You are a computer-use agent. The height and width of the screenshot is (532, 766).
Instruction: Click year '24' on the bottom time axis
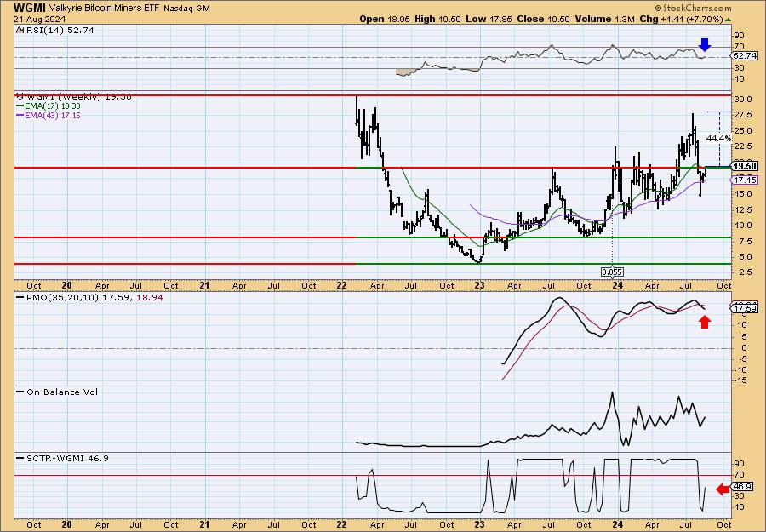618,524
